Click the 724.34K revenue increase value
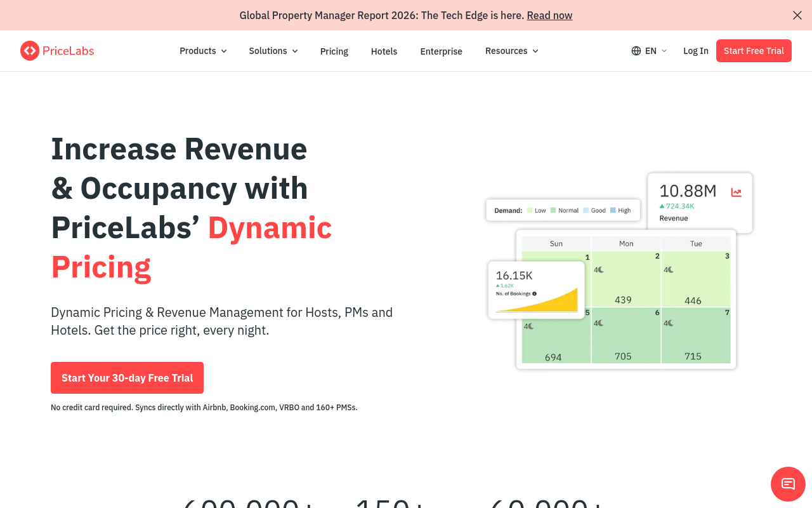Image resolution: width=812 pixels, height=508 pixels. pyautogui.click(x=680, y=206)
